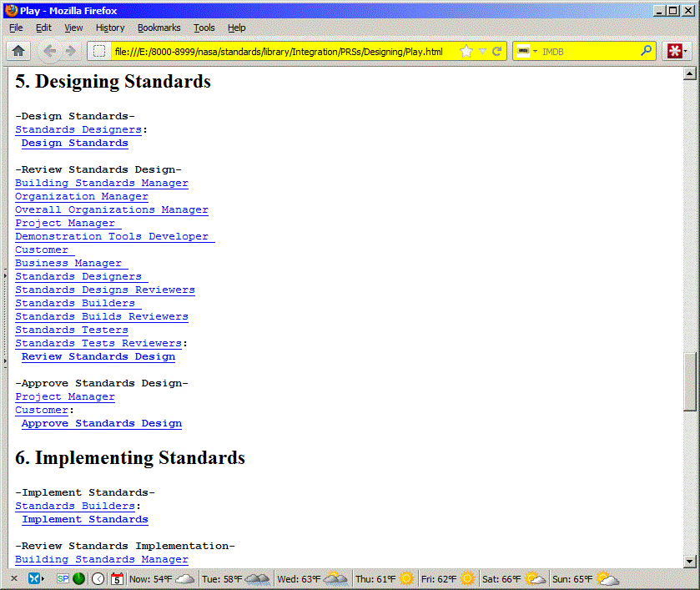Click the vertical scrollbar thumb
The width and height of the screenshot is (700, 590).
click(x=689, y=382)
